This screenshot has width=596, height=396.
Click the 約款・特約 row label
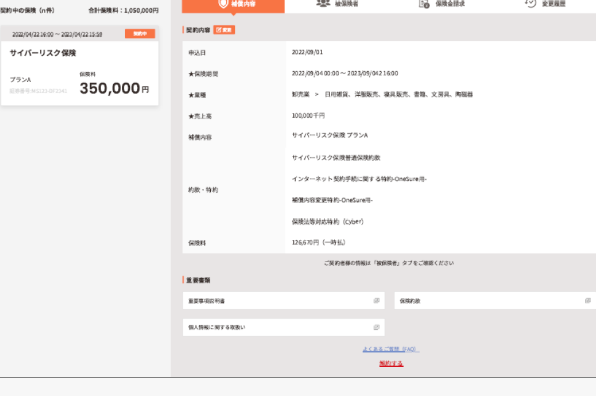[203, 190]
